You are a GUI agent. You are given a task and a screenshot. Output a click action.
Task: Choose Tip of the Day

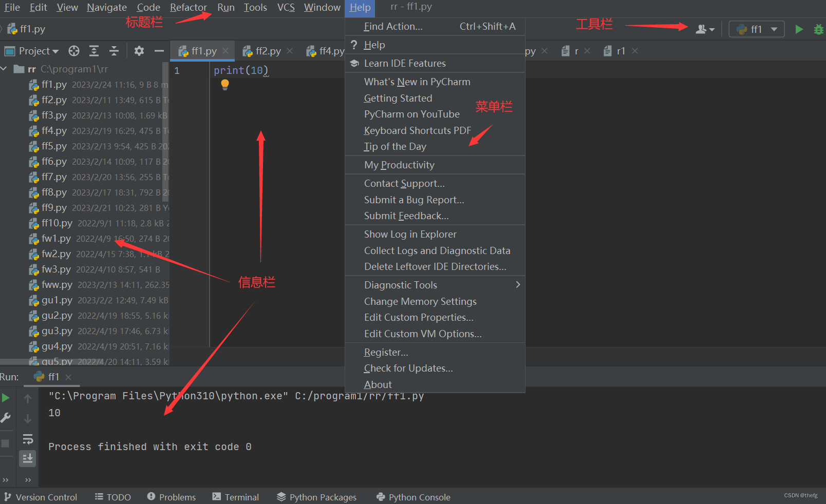(435, 146)
